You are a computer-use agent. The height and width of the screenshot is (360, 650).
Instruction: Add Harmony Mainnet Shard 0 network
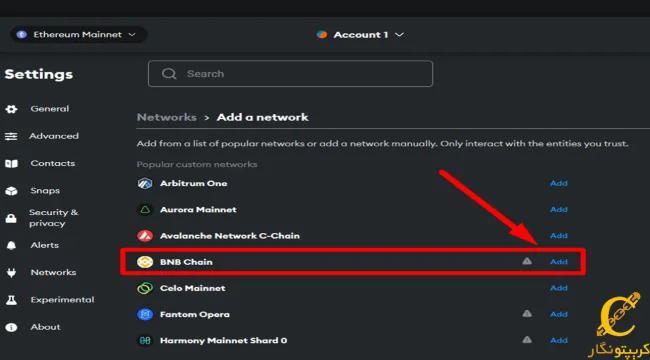point(558,340)
